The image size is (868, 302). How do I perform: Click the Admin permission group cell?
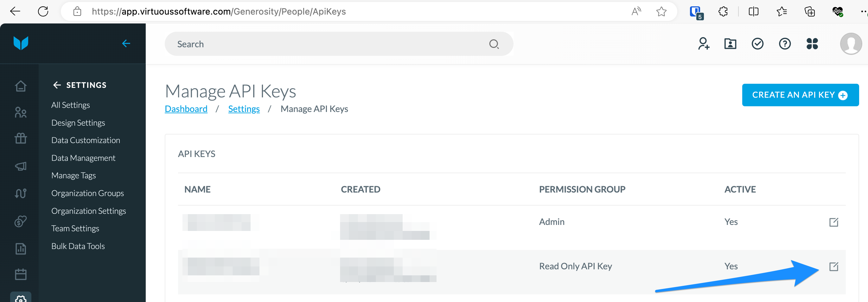tap(552, 222)
